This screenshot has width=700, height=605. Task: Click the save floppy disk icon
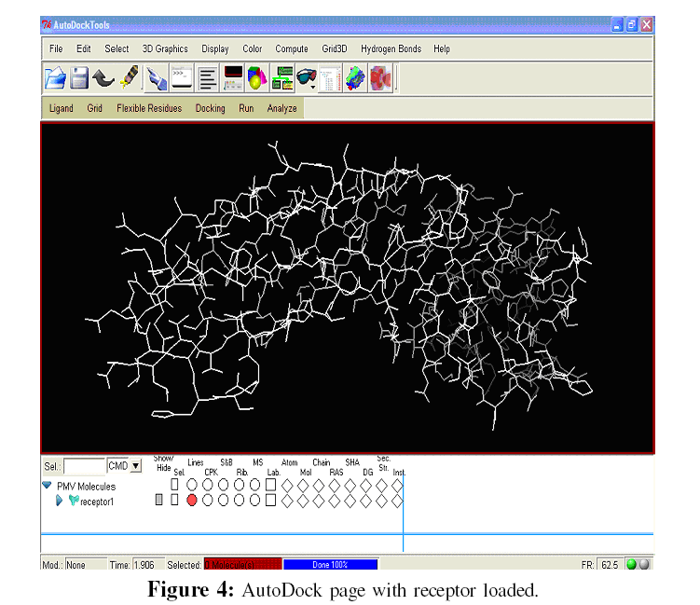tap(80, 78)
